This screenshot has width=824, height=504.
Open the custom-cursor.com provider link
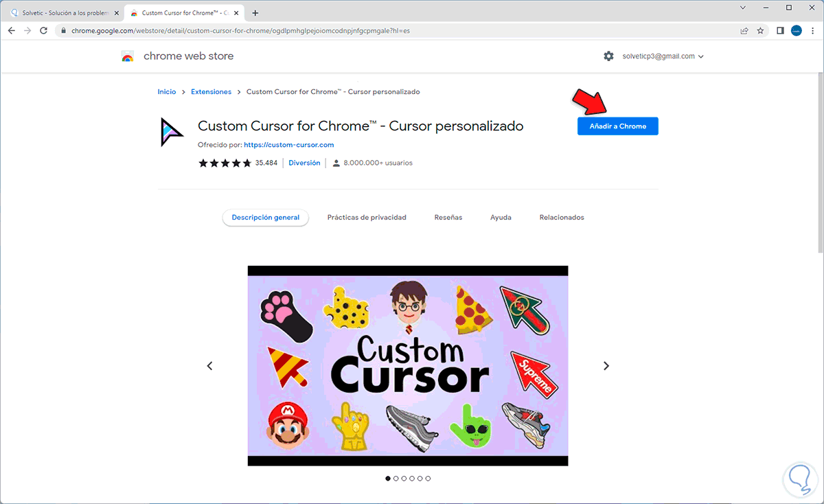288,145
